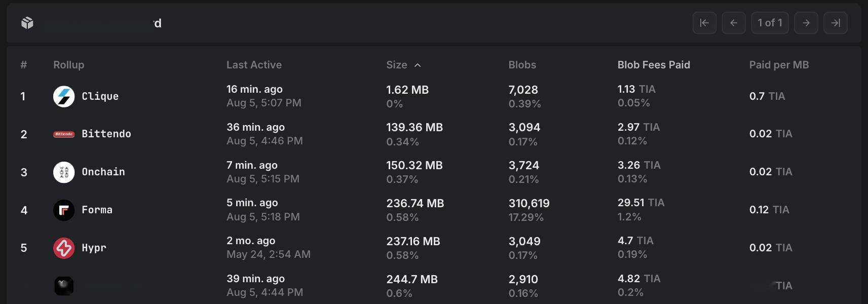The width and height of the screenshot is (868, 304).
Task: Click the 'Aug 5, 4:46 PM' timestamp
Action: pyautogui.click(x=265, y=141)
